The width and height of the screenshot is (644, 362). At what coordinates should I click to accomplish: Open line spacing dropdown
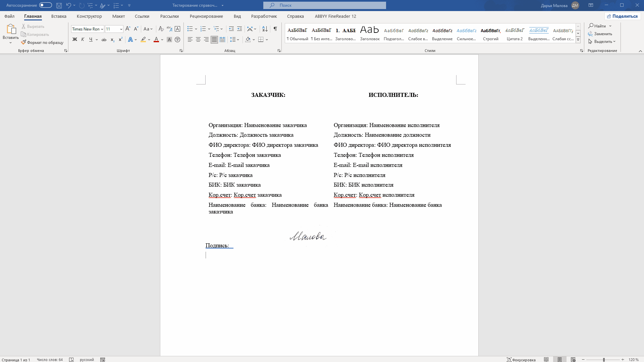coord(234,40)
